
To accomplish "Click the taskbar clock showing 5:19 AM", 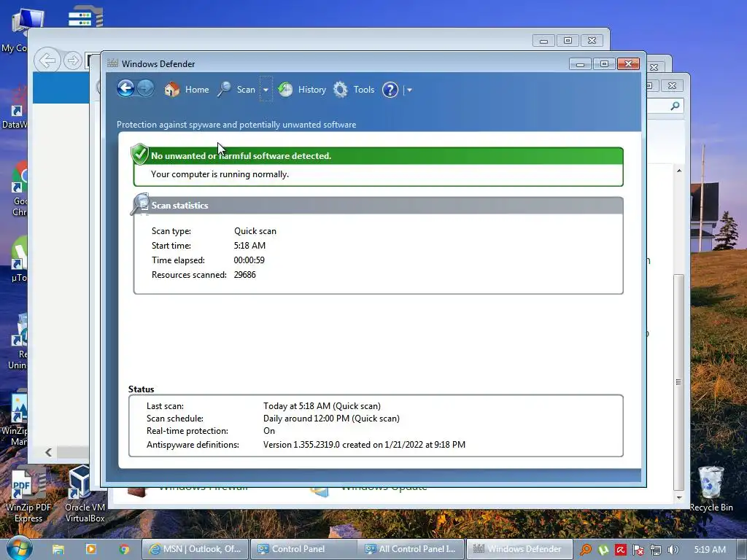I will point(710,550).
